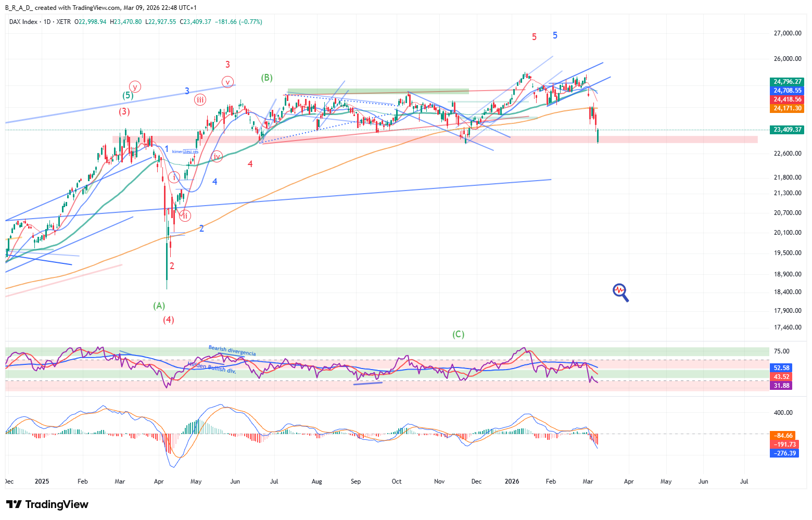The image size is (812, 520).
Task: Select the circled wave 'iii' marker
Action: (x=200, y=100)
